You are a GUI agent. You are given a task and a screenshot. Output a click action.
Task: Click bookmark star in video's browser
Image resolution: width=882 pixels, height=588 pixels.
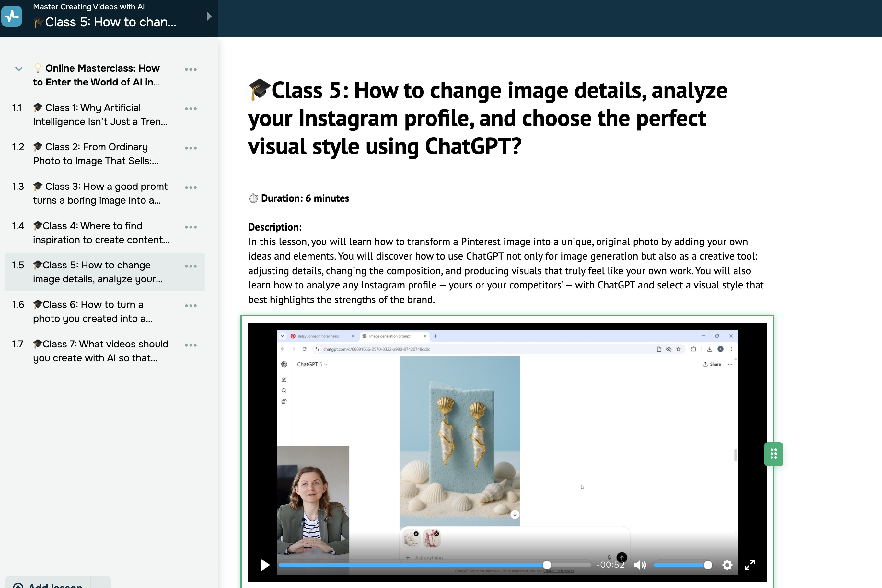(678, 349)
